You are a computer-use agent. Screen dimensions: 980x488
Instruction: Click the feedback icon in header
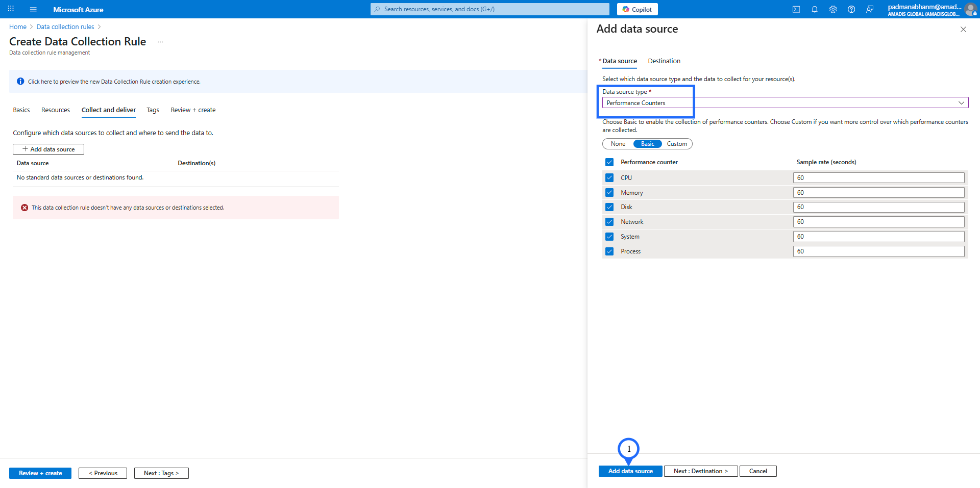(x=870, y=9)
